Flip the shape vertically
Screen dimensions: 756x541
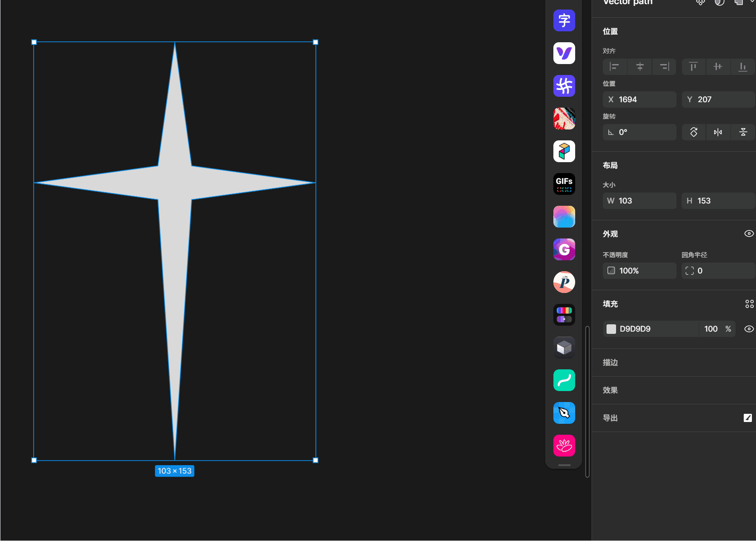click(743, 132)
